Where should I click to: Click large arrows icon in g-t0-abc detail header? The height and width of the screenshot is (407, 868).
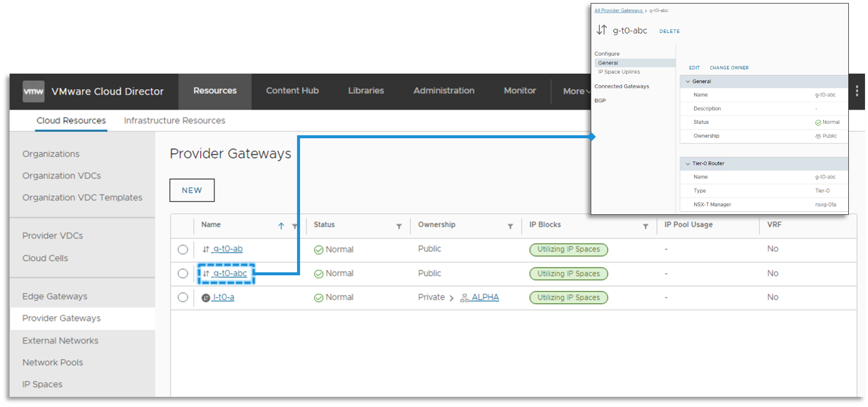[601, 30]
